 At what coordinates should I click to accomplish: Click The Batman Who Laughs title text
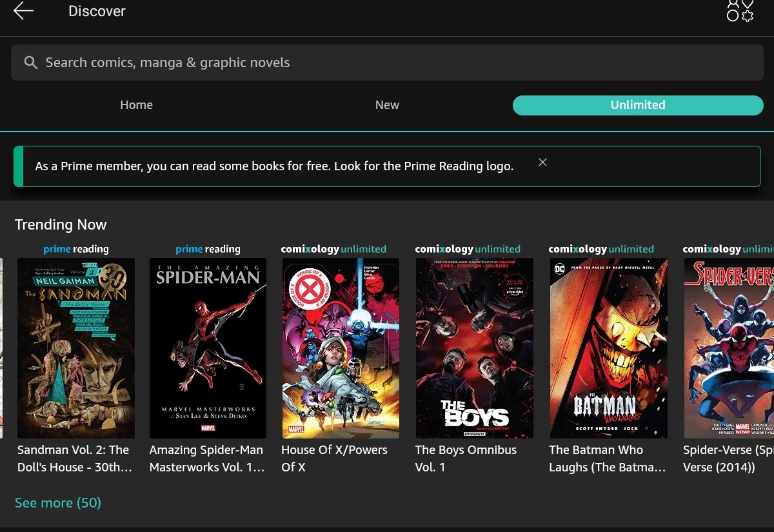tap(608, 458)
